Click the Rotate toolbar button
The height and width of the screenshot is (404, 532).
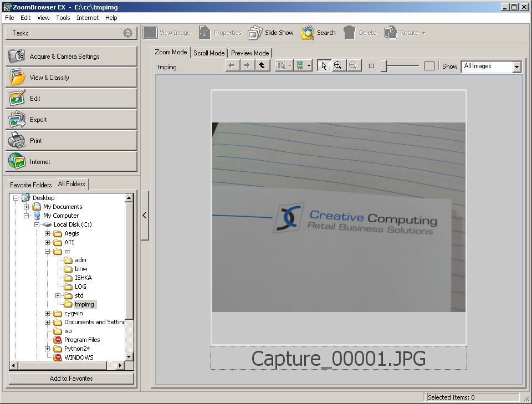402,33
